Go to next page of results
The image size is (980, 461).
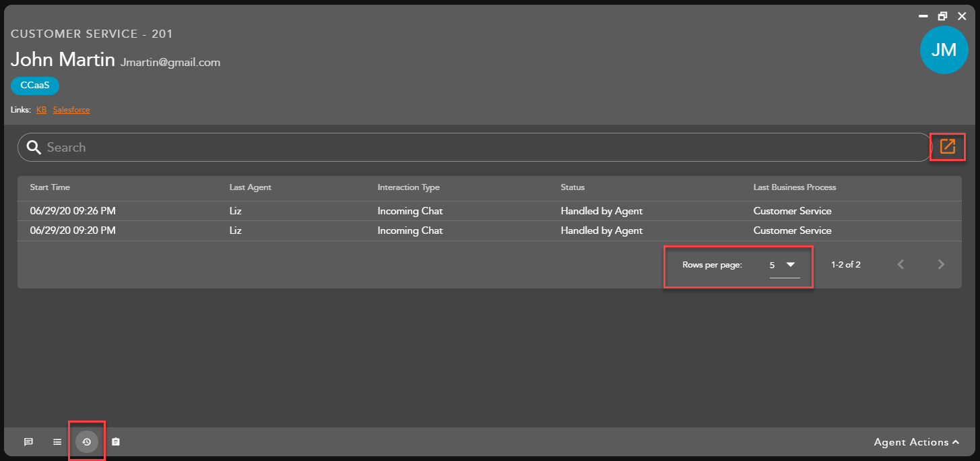coord(941,265)
